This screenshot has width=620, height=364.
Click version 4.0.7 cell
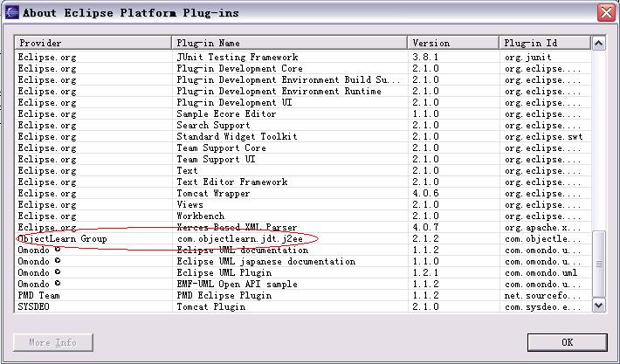pos(426,227)
